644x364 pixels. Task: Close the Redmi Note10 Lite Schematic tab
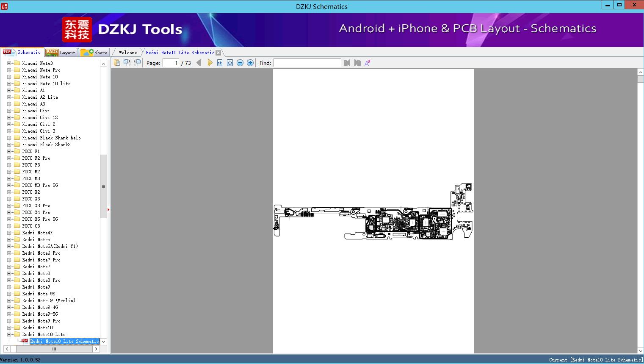(x=218, y=53)
